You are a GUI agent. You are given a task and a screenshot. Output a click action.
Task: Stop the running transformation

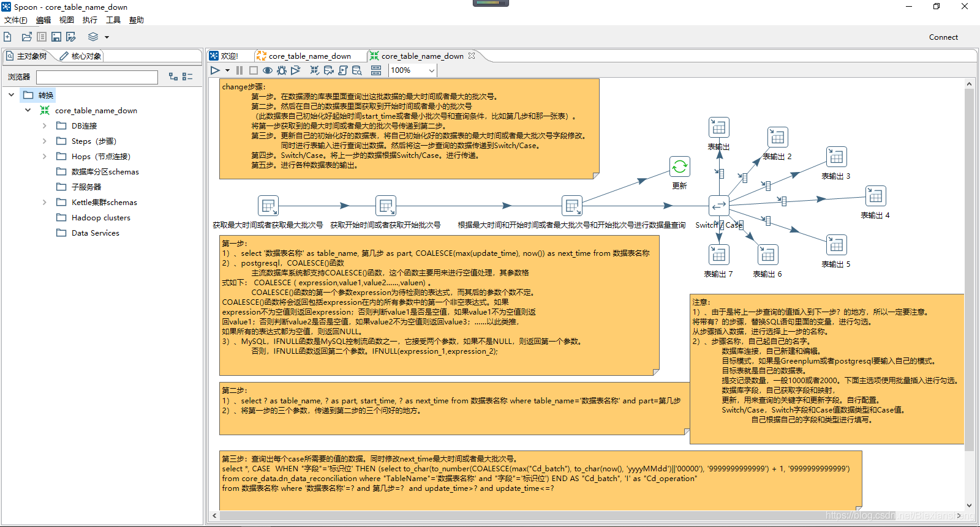(254, 70)
